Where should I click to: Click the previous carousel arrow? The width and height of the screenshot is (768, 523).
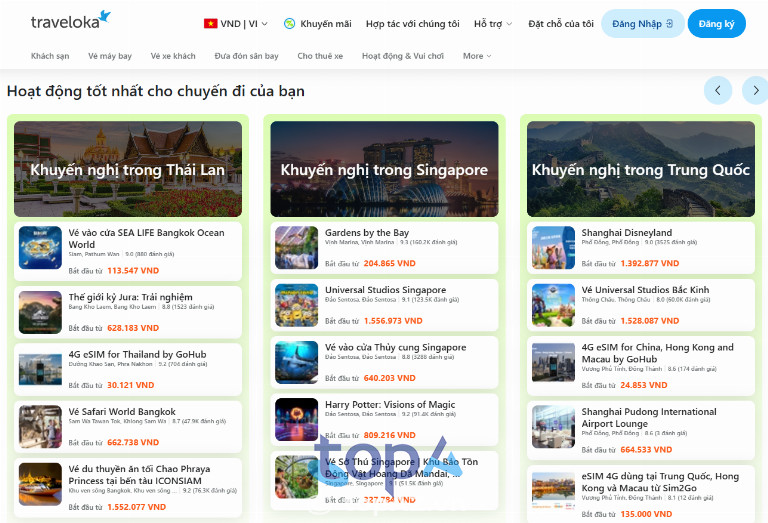tap(718, 90)
